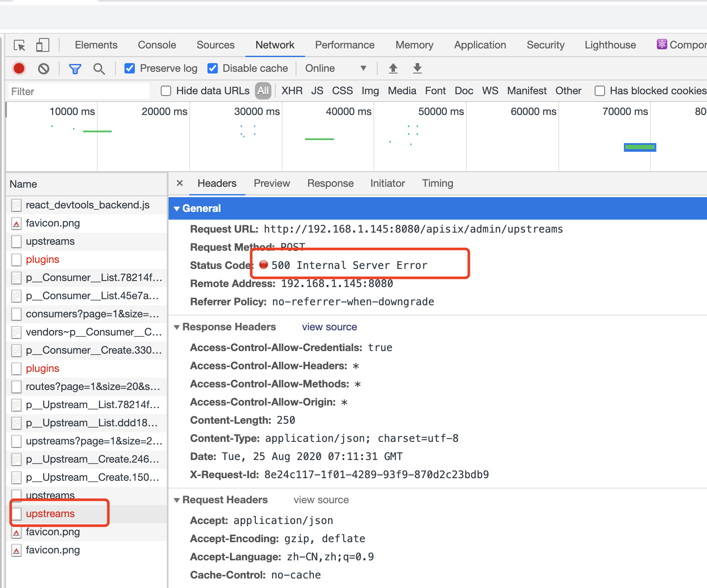Click the Request URL value
The width and height of the screenshot is (707, 588).
(x=413, y=229)
